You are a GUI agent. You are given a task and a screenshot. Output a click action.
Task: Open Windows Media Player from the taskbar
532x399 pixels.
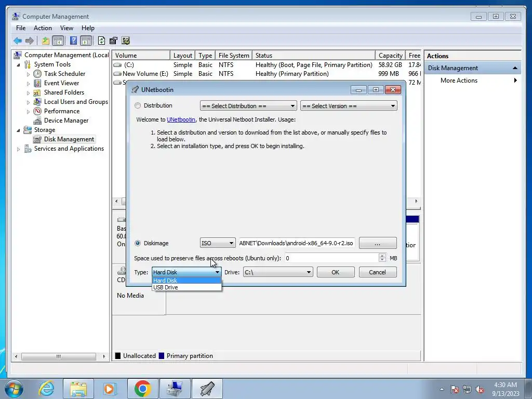[110, 389]
